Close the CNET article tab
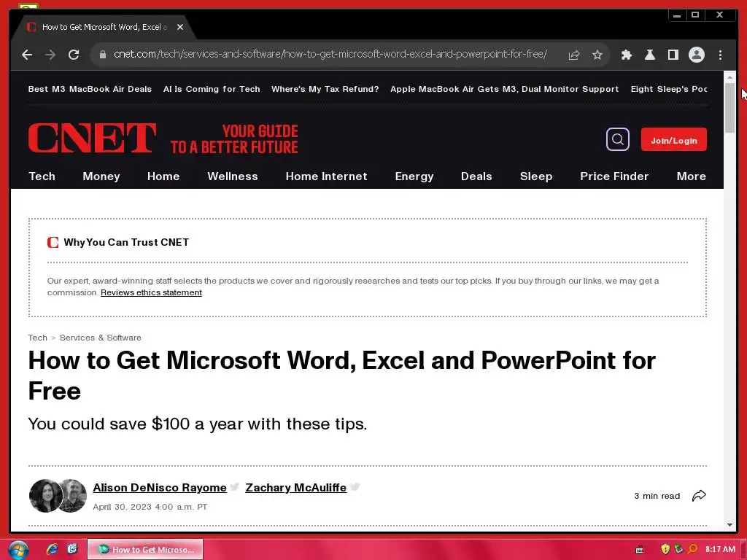 [180, 27]
